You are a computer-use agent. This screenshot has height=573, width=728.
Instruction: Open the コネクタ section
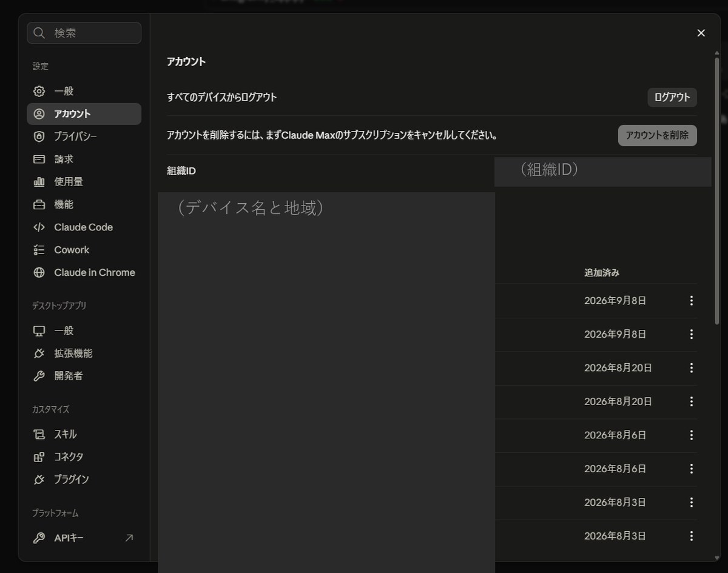[x=84, y=457]
